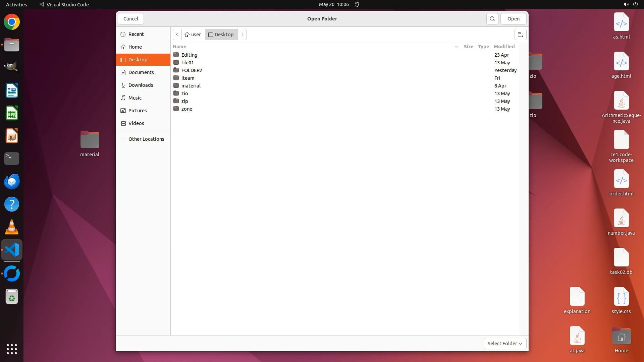
Task: Select the Editing folder row
Action: tap(189, 55)
